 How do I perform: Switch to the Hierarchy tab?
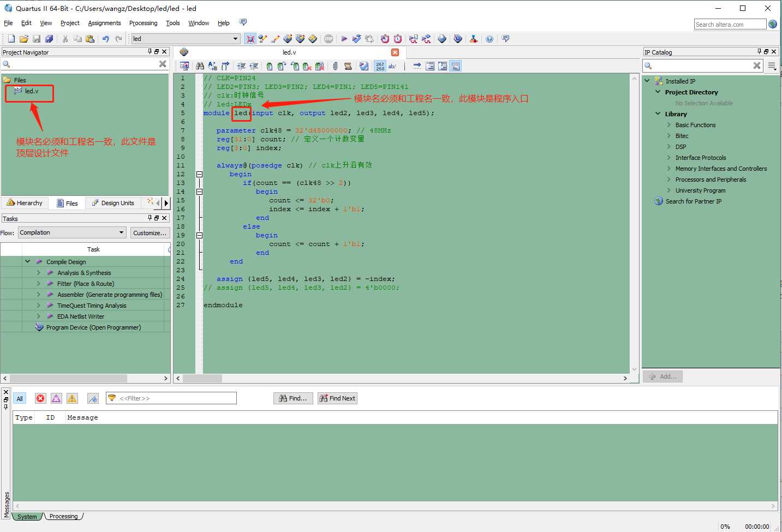(x=25, y=203)
